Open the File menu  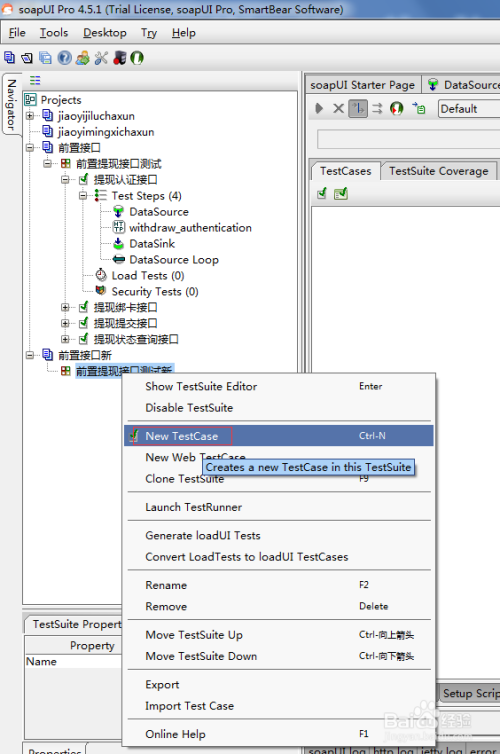pyautogui.click(x=17, y=33)
